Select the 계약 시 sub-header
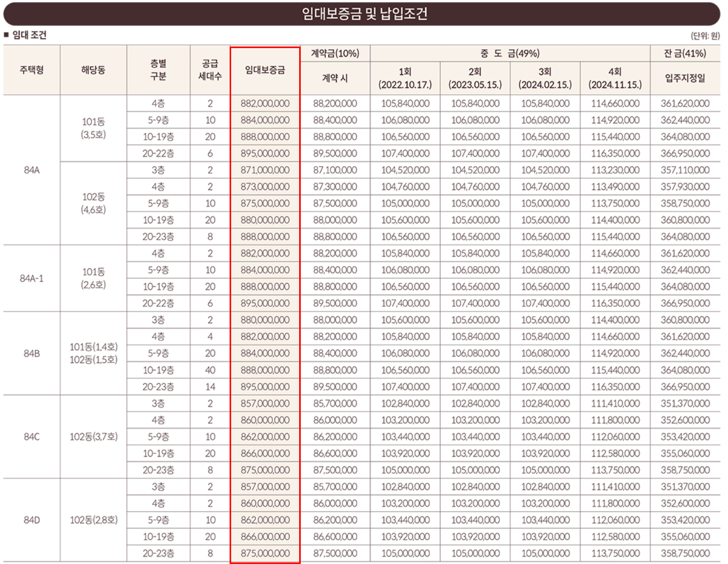 click(x=335, y=78)
